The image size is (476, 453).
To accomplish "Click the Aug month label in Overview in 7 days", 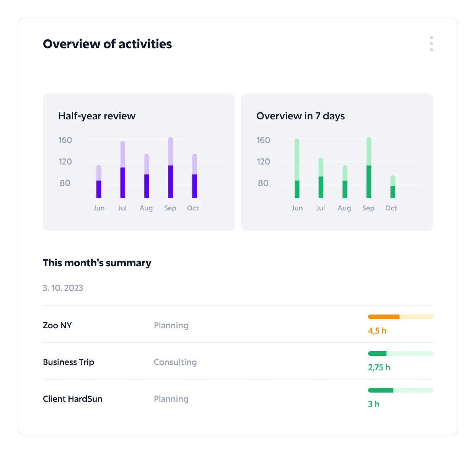I will [344, 208].
